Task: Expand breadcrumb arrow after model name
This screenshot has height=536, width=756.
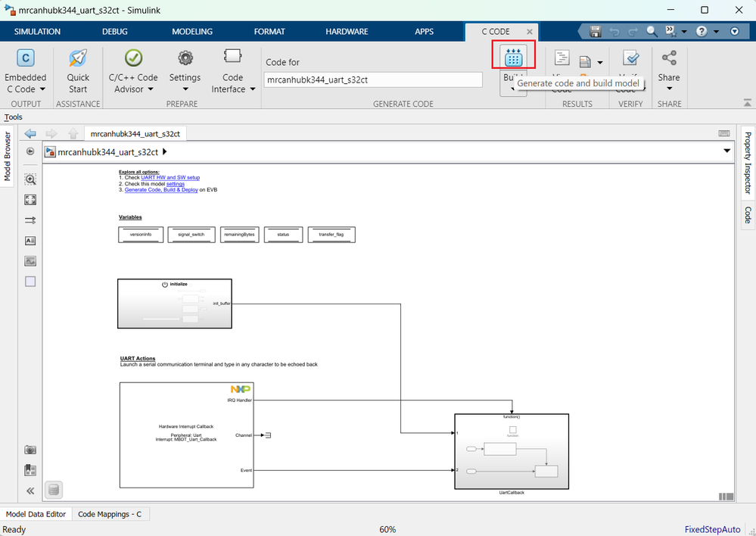Action: click(x=165, y=151)
